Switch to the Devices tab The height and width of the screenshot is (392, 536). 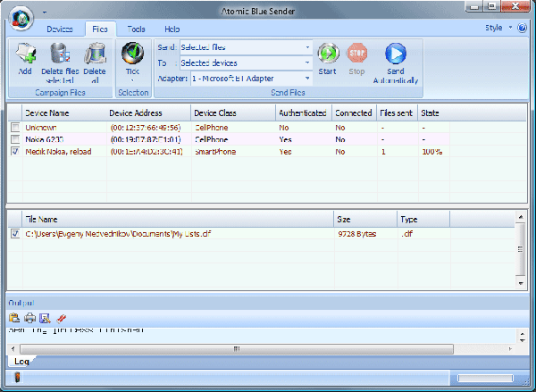60,29
